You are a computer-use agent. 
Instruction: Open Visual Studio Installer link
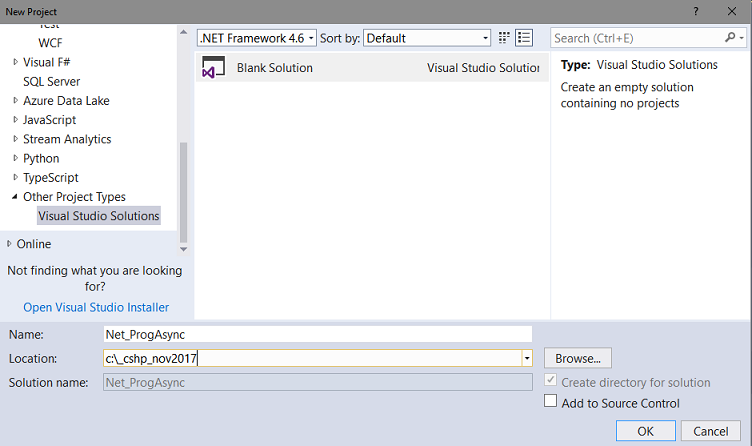96,307
